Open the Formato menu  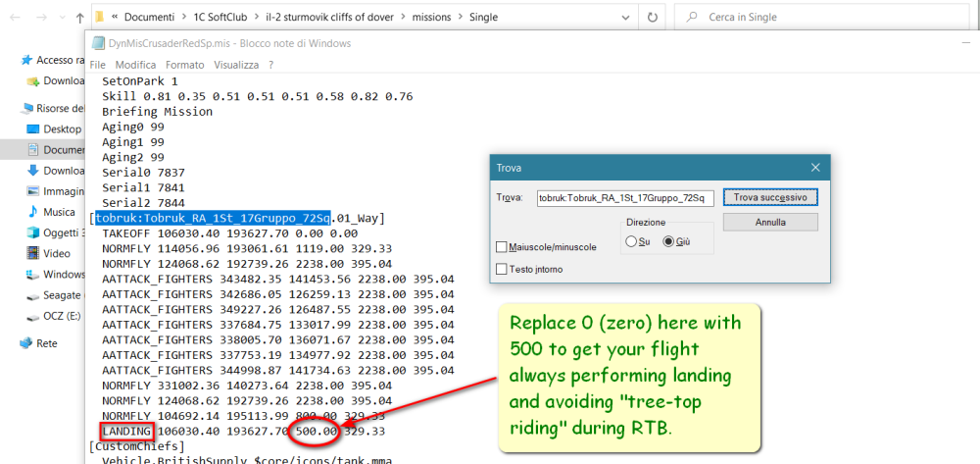[x=184, y=64]
